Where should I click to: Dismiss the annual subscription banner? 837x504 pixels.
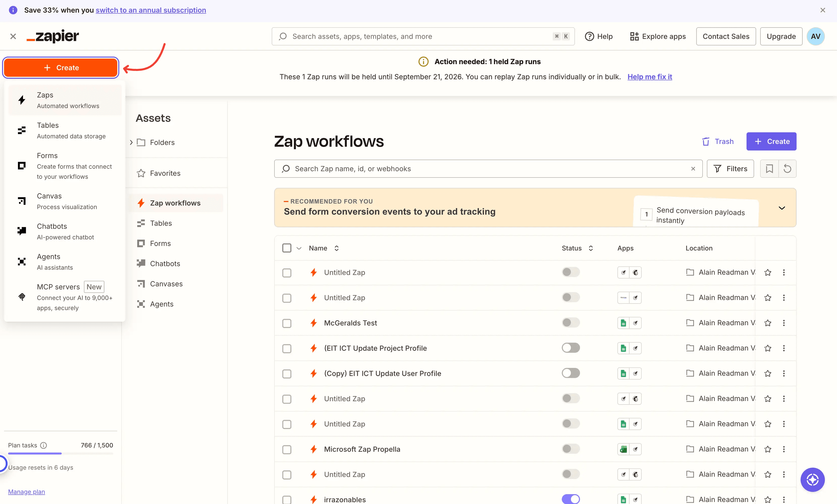click(x=823, y=10)
